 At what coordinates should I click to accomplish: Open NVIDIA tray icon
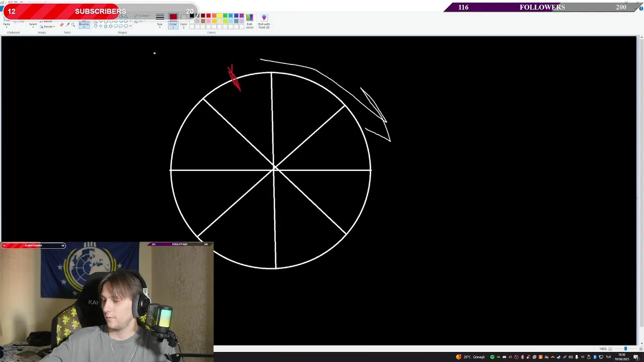498,357
